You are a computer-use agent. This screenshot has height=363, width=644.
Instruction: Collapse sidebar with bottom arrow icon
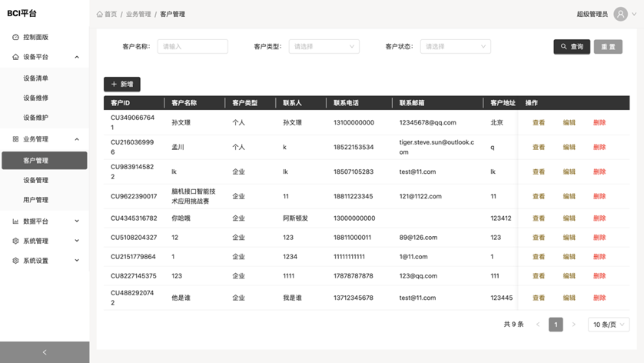coord(45,352)
